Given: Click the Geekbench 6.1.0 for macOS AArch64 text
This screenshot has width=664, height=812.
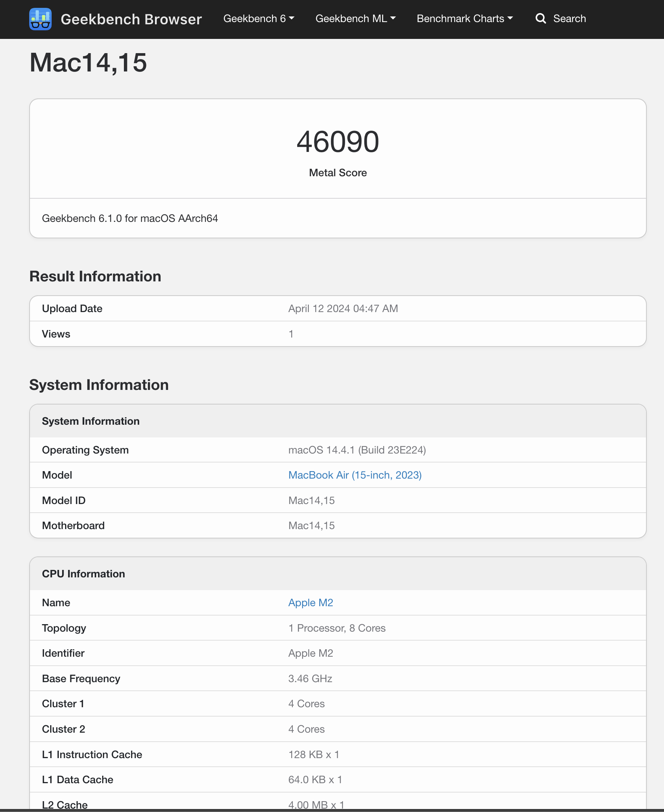Looking at the screenshot, I should click(x=130, y=218).
